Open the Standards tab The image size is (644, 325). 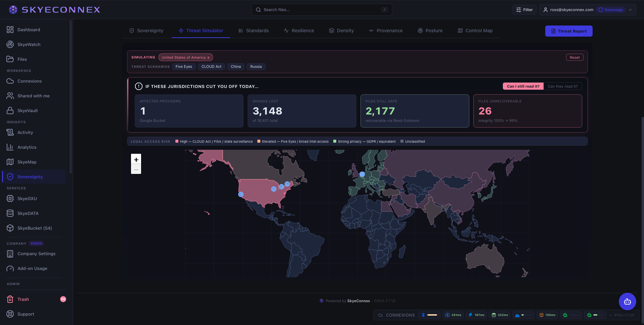pyautogui.click(x=254, y=31)
